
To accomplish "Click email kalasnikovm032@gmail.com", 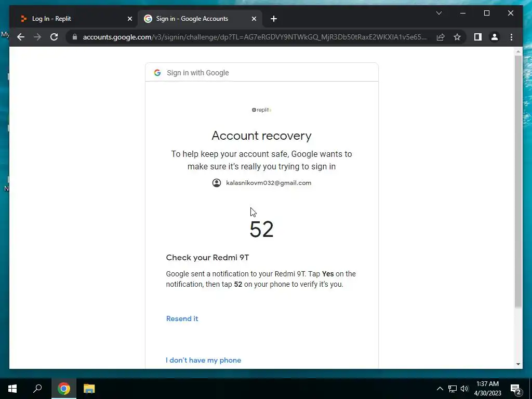I will coord(269,183).
